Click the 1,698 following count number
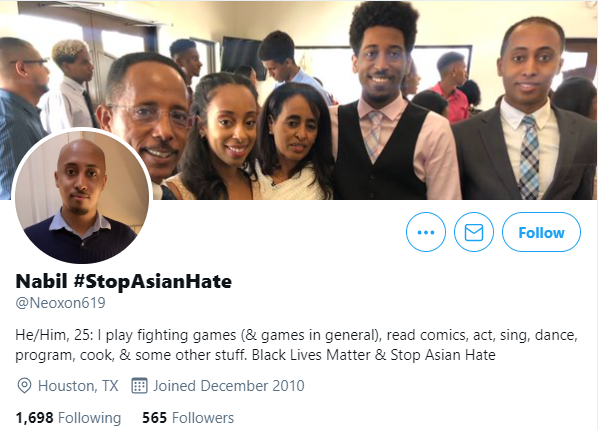Image resolution: width=598 pixels, height=430 pixels. coord(34,418)
